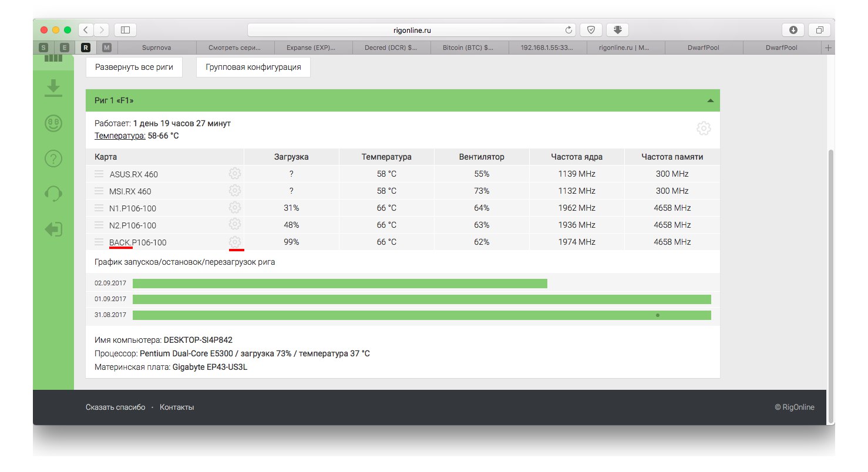
Task: Click the page vertical scrollbar
Action: click(x=830, y=286)
